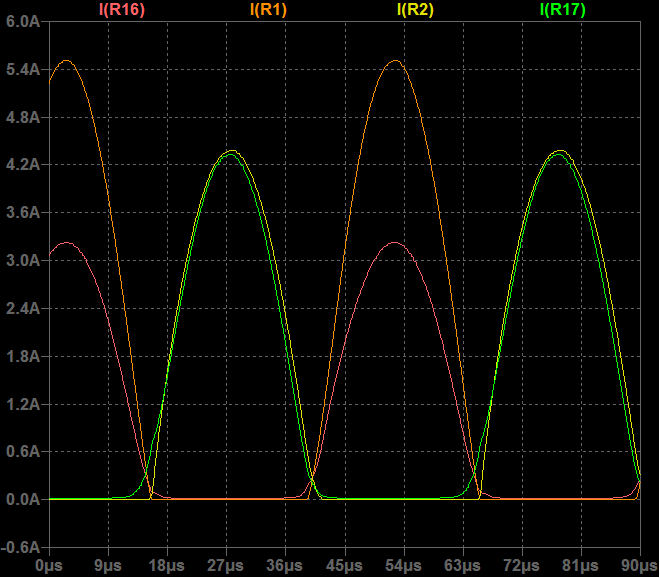Click the 1.8A vertical axis label
This screenshot has height=578, width=660.
click(23, 357)
